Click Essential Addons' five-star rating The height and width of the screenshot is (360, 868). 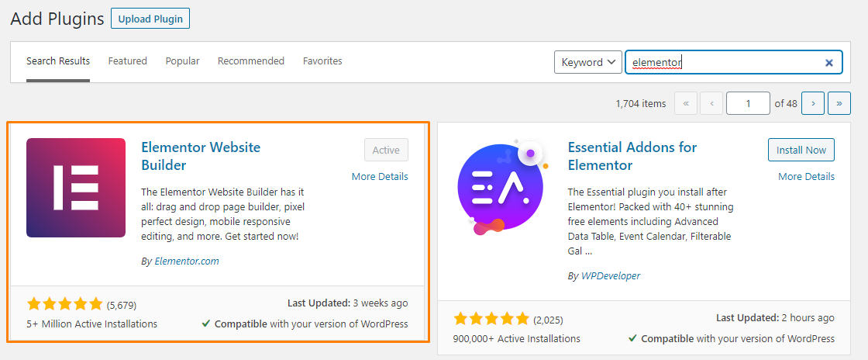pyautogui.click(x=491, y=318)
